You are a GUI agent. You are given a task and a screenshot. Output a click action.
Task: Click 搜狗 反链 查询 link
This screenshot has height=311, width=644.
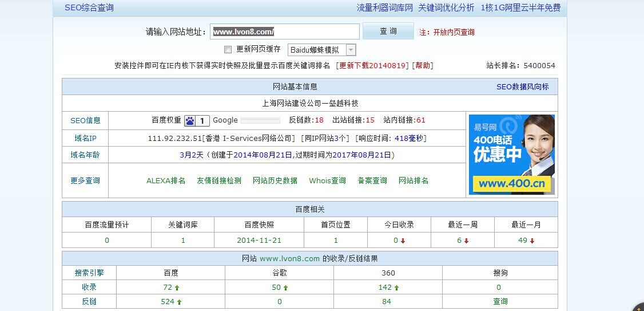(x=500, y=301)
